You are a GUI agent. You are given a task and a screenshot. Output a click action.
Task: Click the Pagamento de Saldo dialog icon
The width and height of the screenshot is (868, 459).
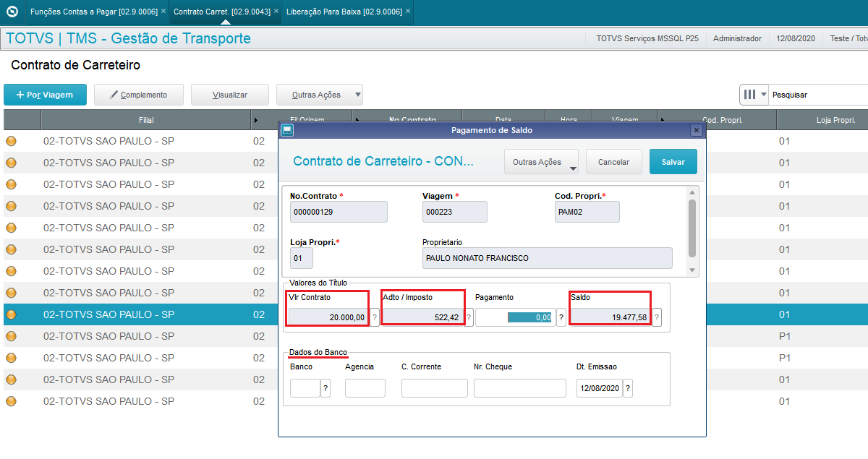[x=287, y=130]
